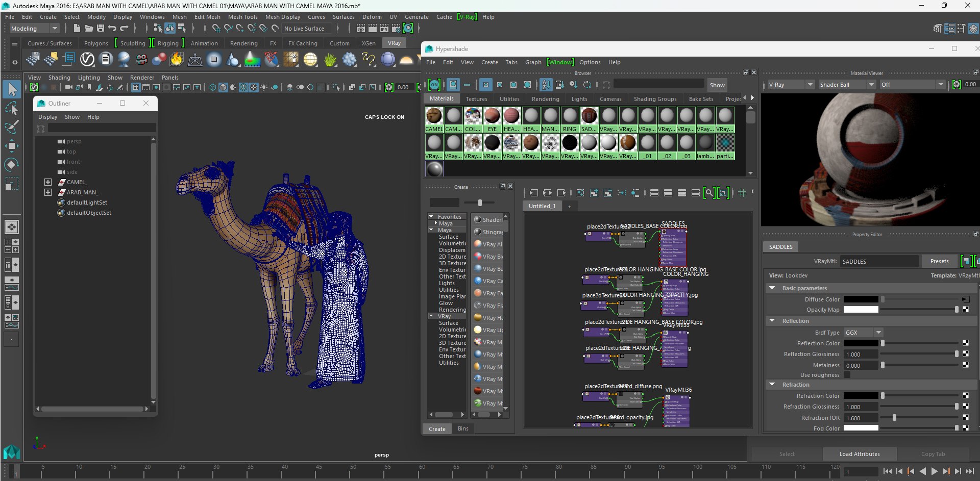Click map button beside Refraction IOR
The width and height of the screenshot is (980, 481).
966,418
